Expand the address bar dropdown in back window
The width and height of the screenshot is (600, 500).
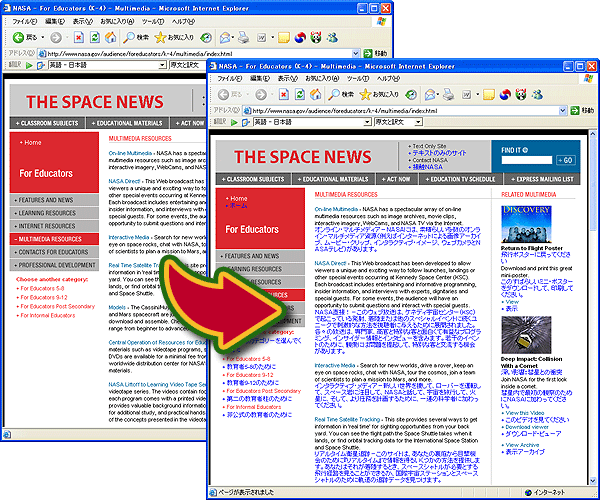[355, 54]
